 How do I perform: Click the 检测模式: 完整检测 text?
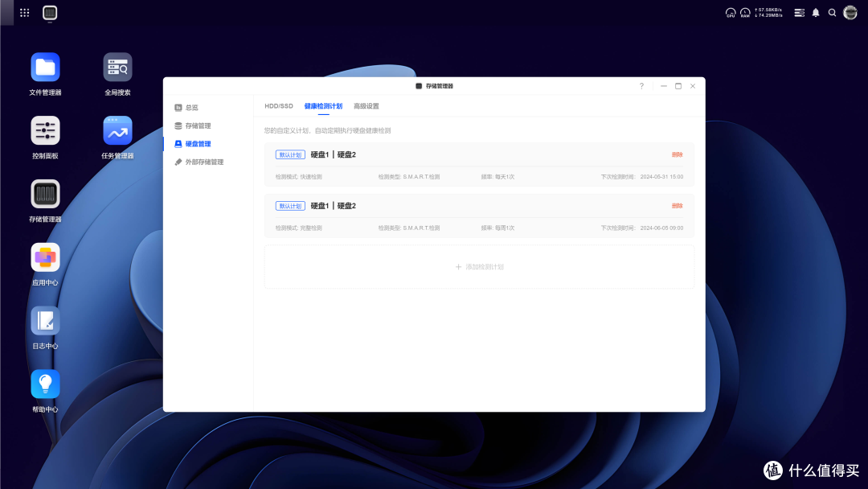pyautogui.click(x=298, y=228)
